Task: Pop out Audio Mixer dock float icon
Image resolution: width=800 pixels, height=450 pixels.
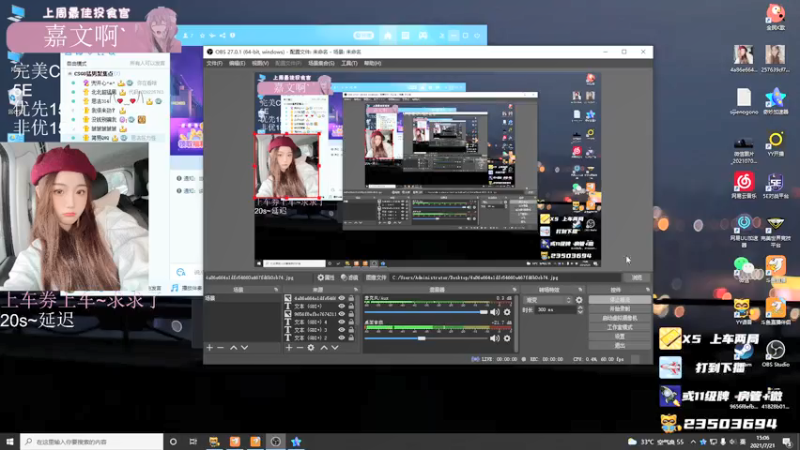Action: point(514,289)
